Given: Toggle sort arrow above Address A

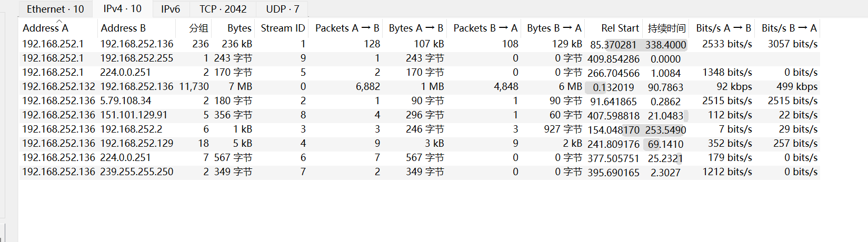Looking at the screenshot, I should (59, 21).
